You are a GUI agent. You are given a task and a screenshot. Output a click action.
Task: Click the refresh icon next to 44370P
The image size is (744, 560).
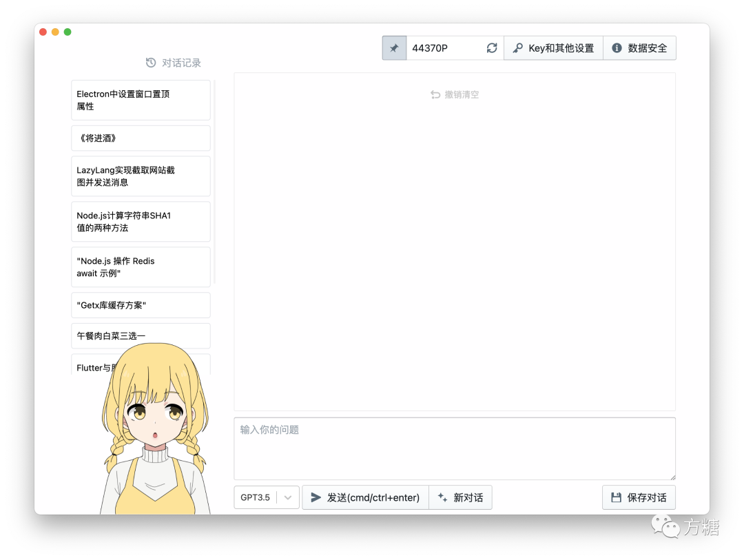[x=492, y=48]
